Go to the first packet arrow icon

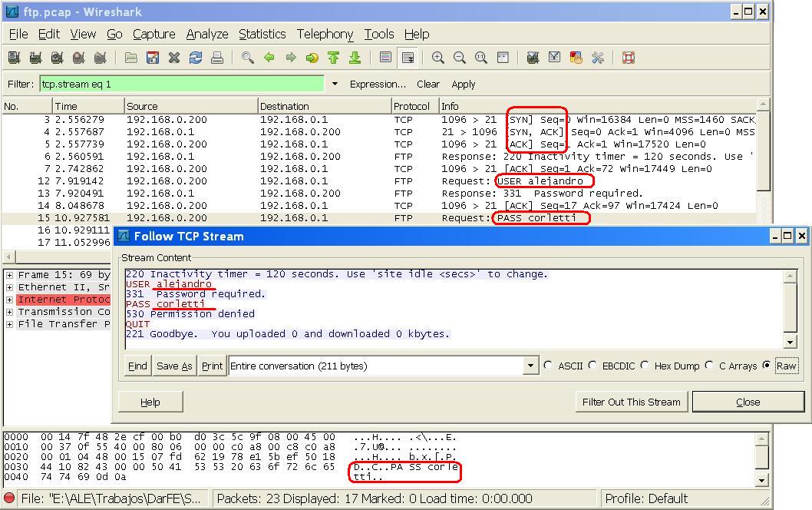pos(333,58)
